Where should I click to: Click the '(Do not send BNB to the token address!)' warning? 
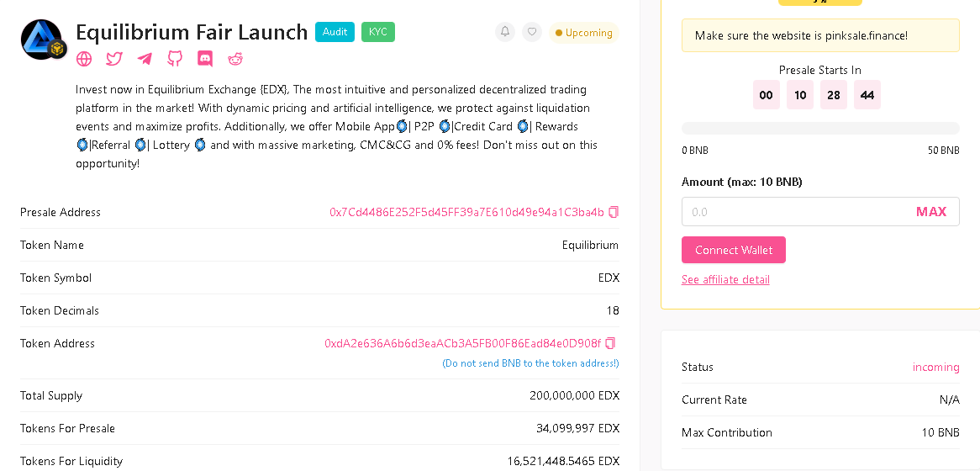(x=530, y=363)
